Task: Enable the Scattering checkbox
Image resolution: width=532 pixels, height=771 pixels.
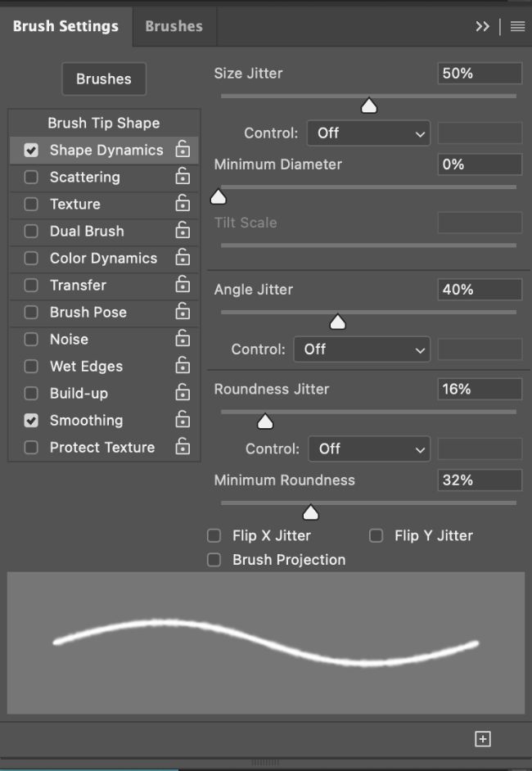Action: click(x=31, y=177)
